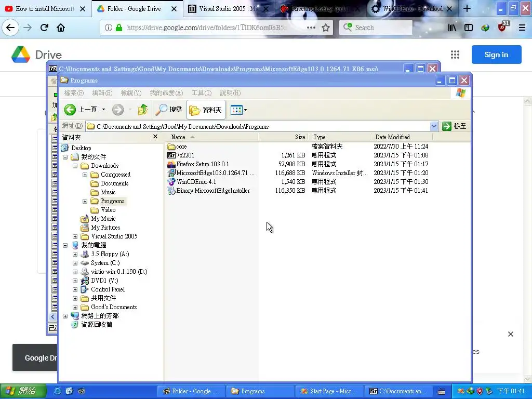This screenshot has height=399, width=532.
Task: Sort by Date Modified column header
Action: 402,137
